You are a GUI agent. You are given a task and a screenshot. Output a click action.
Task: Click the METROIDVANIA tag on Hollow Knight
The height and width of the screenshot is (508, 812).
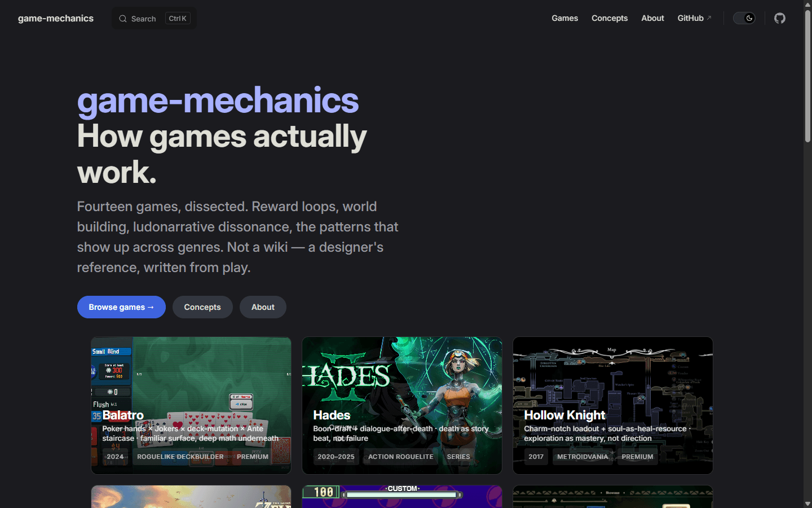click(x=582, y=457)
